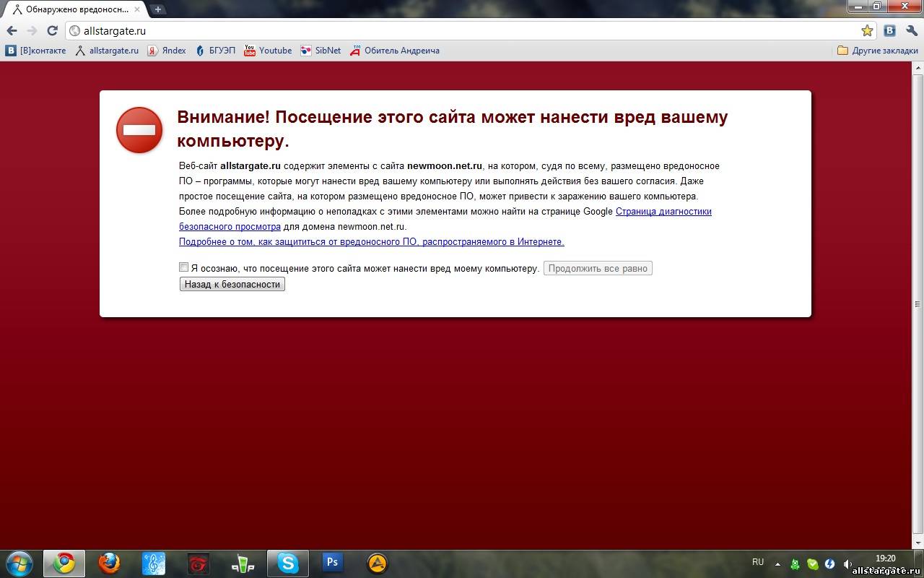The image size is (924, 578).
Task: Bookmark this page with the star icon
Action: point(867,30)
